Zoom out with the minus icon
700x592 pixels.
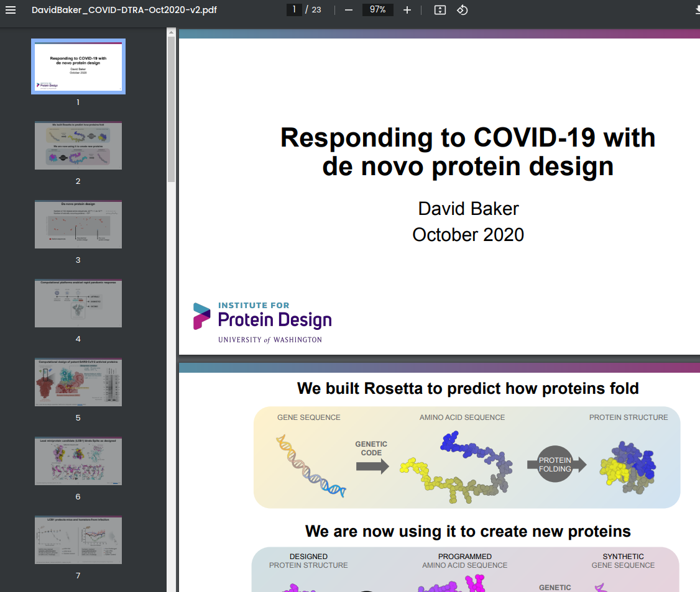tap(349, 10)
